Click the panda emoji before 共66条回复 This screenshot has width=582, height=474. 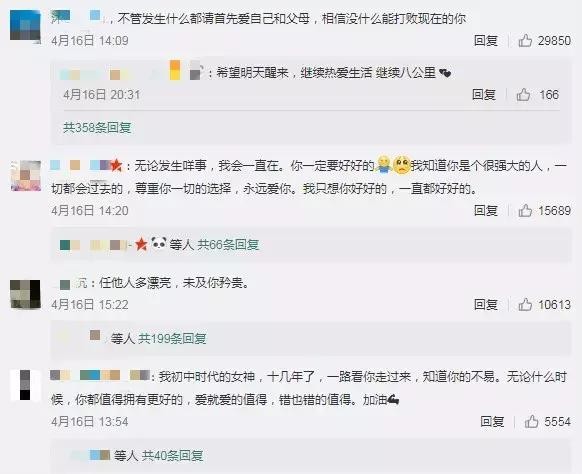tap(158, 243)
